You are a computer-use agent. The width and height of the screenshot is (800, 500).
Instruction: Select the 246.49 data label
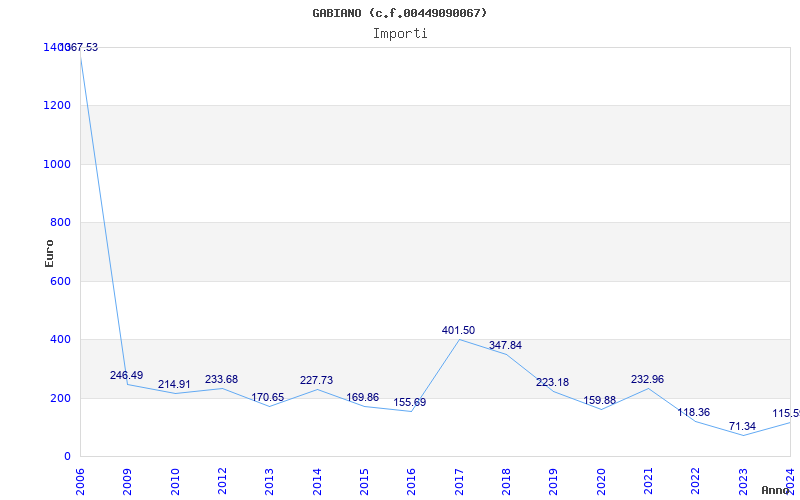click(x=127, y=376)
